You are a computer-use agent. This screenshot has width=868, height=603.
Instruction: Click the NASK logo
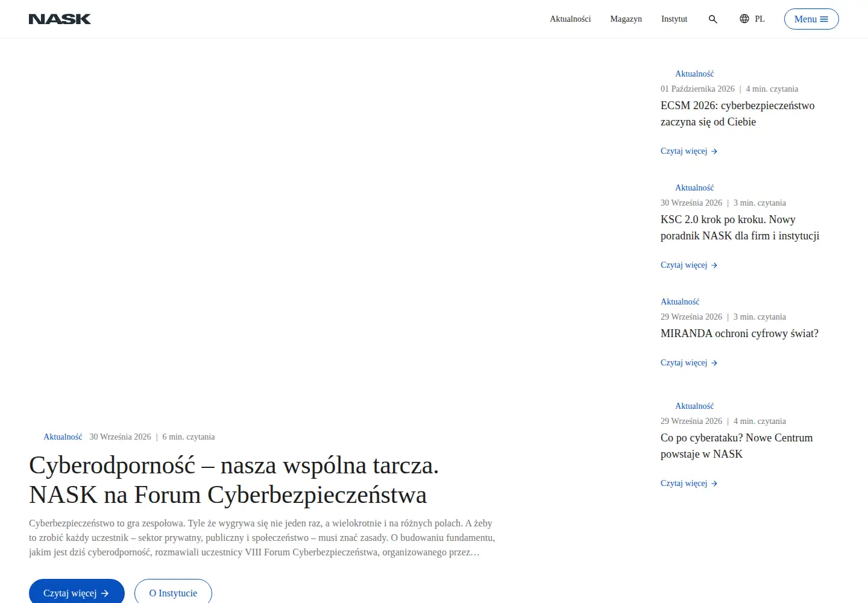60,19
